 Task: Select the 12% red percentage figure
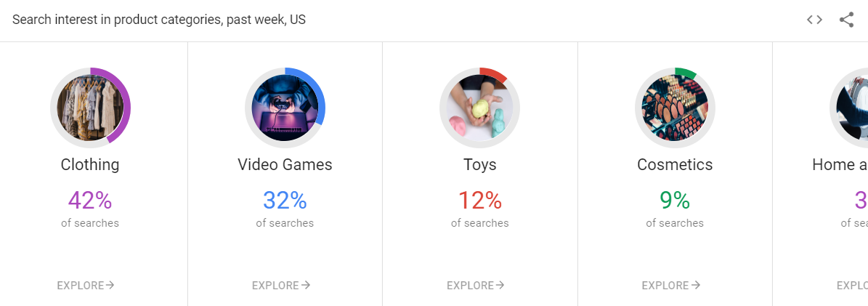[x=480, y=200]
